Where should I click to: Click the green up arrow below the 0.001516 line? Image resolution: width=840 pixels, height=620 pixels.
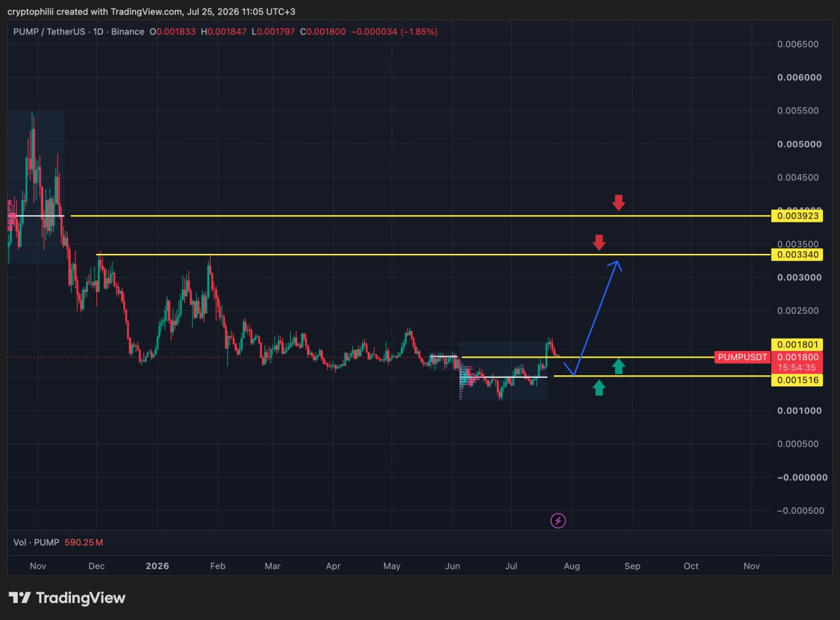pos(598,388)
